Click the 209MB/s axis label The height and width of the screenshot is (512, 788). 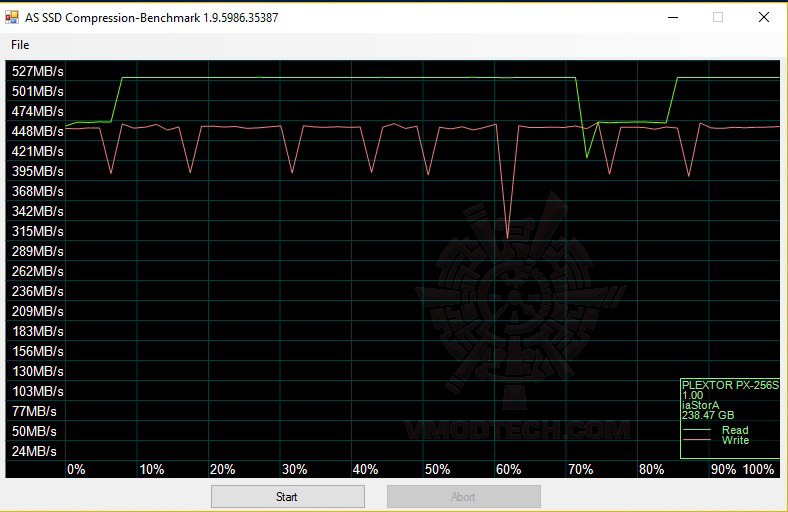coord(38,312)
